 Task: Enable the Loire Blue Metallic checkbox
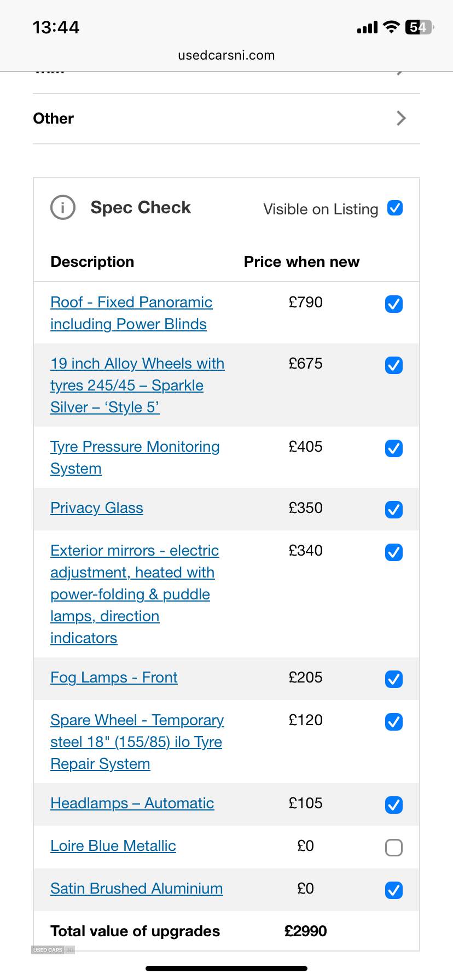(x=394, y=848)
